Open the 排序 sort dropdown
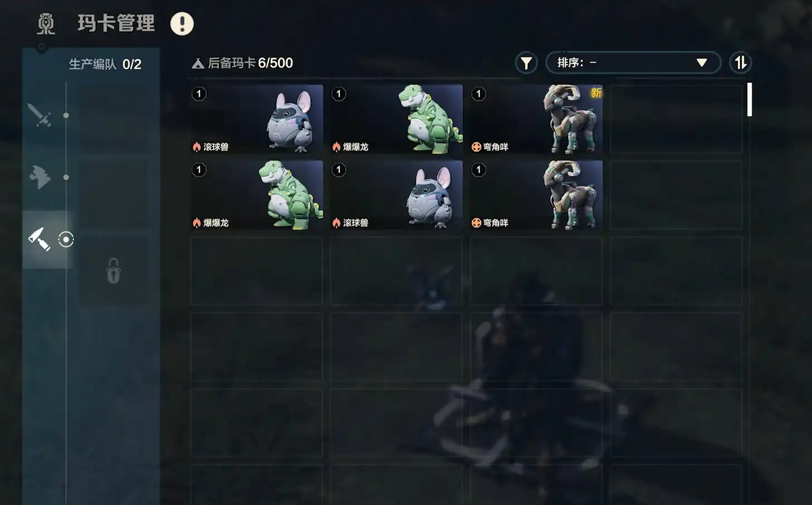Image resolution: width=812 pixels, height=505 pixels. [633, 62]
